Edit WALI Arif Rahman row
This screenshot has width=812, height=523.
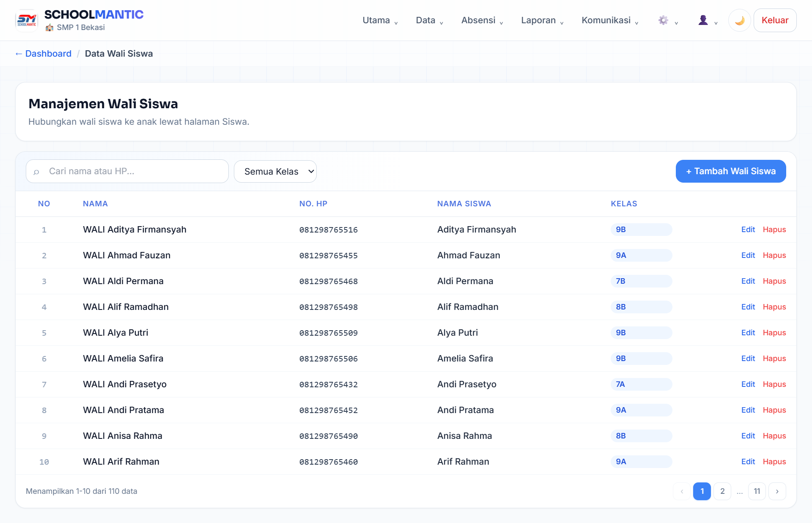click(x=748, y=462)
